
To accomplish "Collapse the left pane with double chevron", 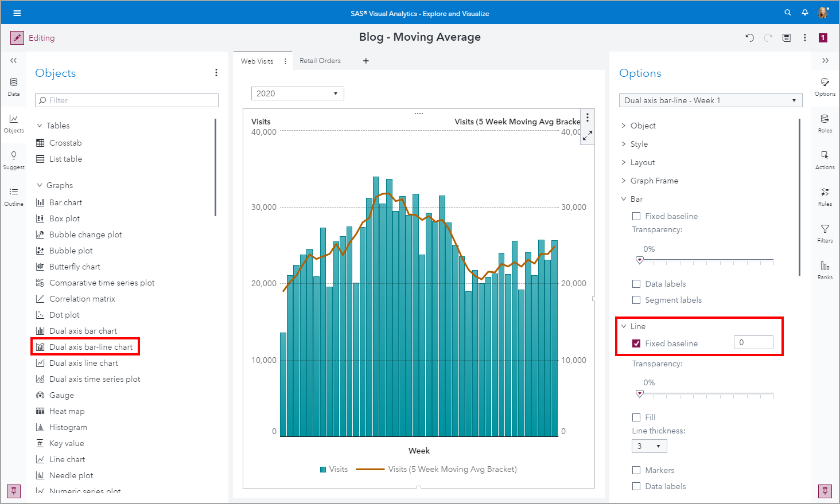I will coord(14,60).
